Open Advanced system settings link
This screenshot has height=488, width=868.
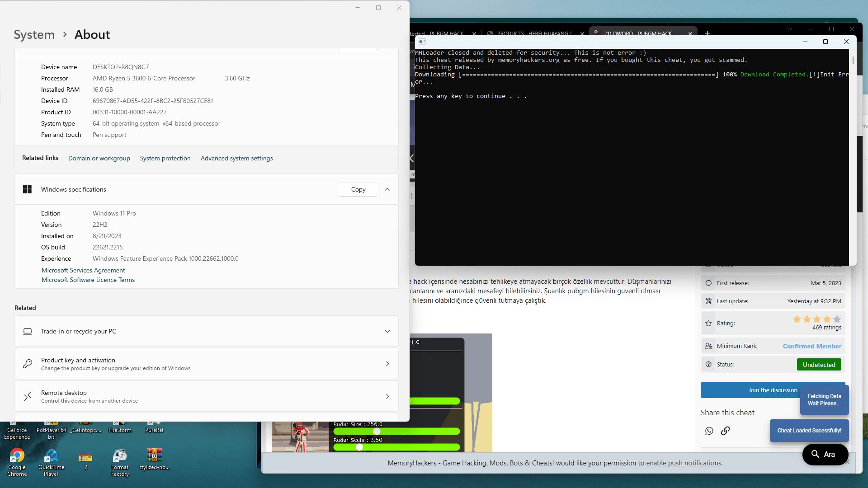(236, 158)
